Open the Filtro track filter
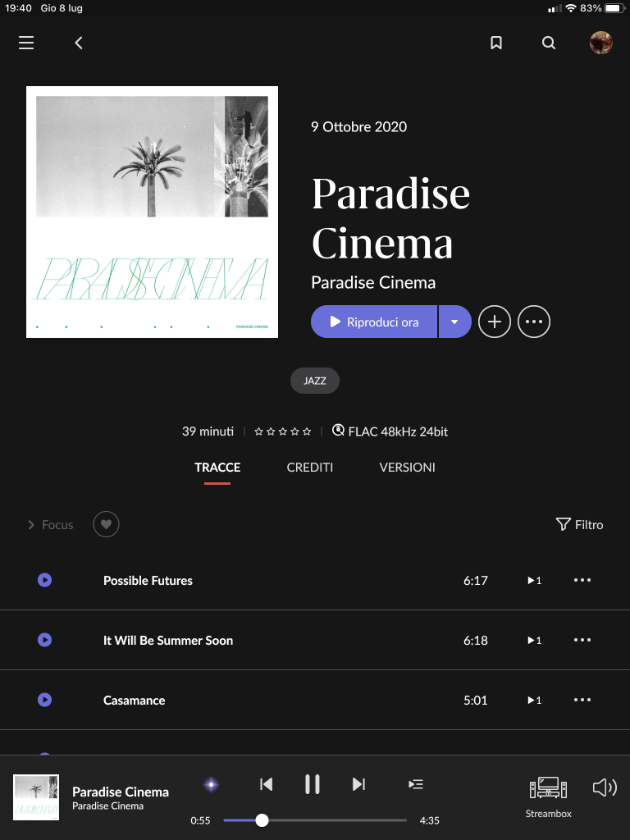The width and height of the screenshot is (630, 840). point(580,525)
